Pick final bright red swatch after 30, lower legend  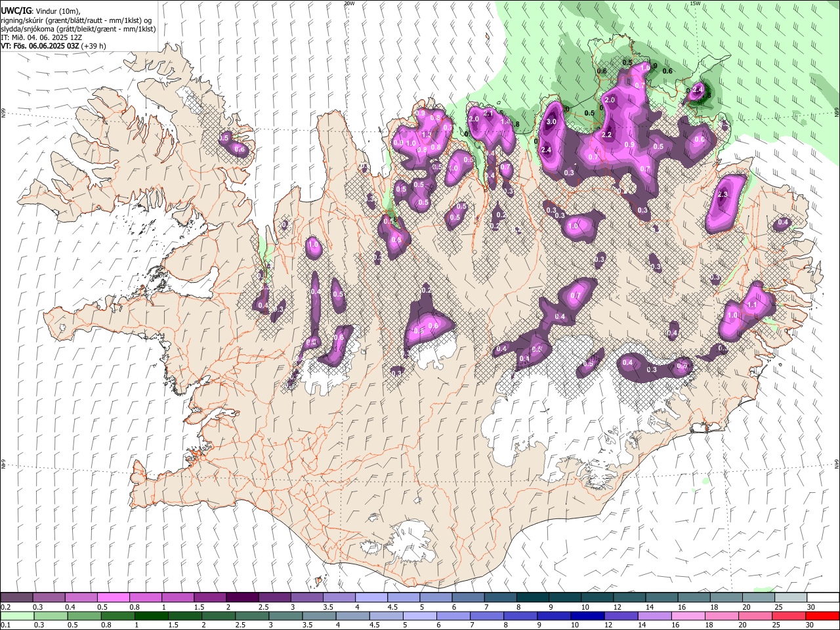point(823,616)
